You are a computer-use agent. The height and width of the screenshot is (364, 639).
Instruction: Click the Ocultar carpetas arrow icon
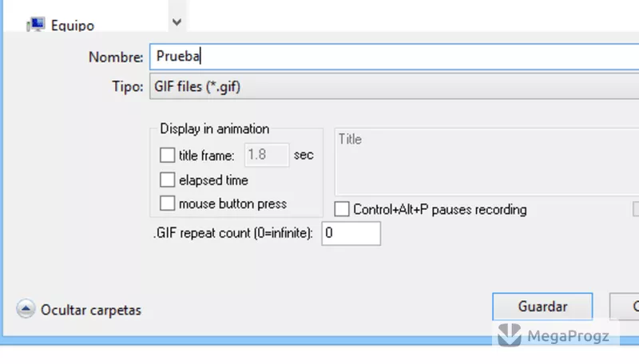coord(26,309)
